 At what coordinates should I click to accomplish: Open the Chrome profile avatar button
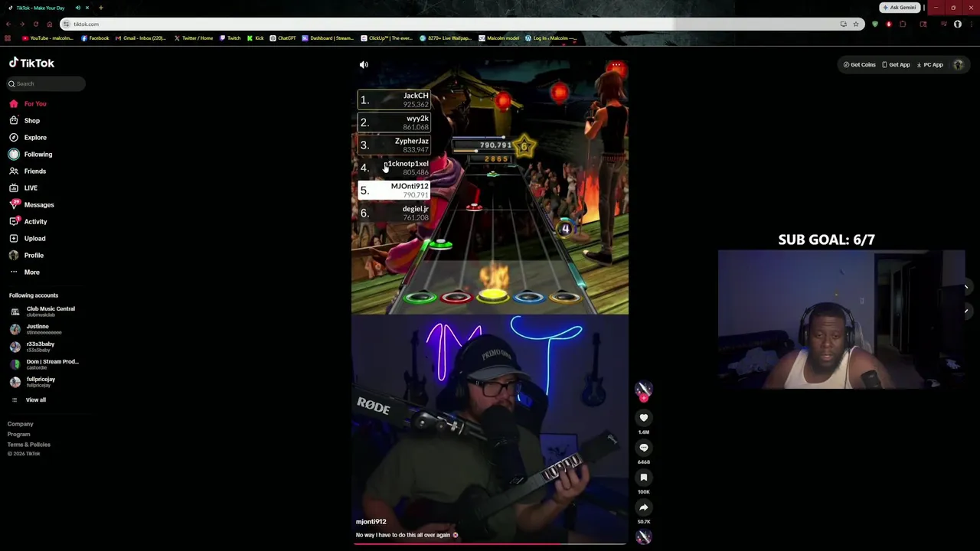[958, 24]
